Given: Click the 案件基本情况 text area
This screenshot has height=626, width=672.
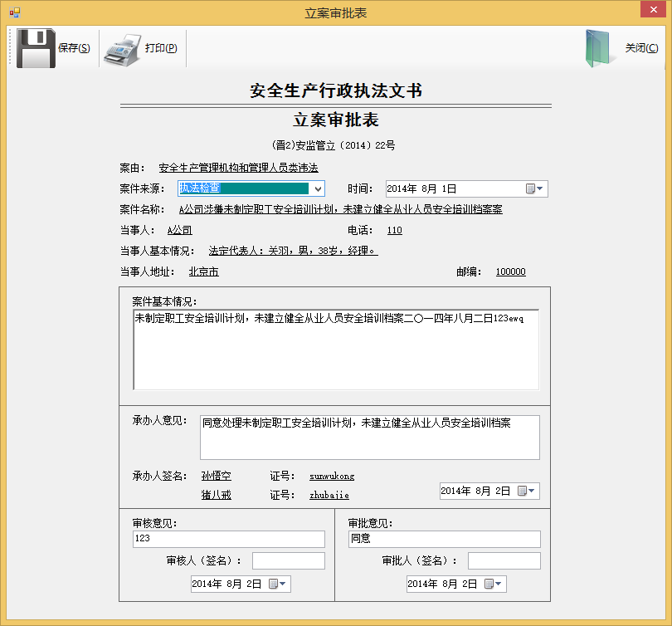Looking at the screenshot, I should (335, 350).
